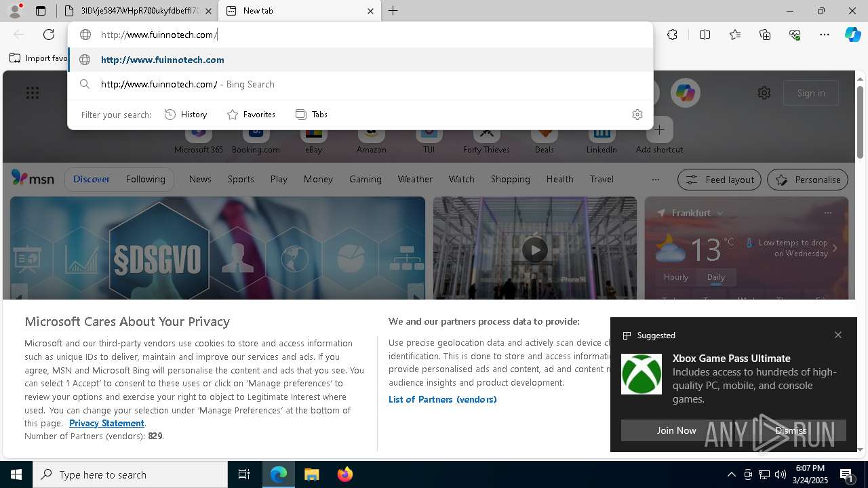Open address bar search settings gear
The height and width of the screenshot is (488, 868).
[x=637, y=115]
